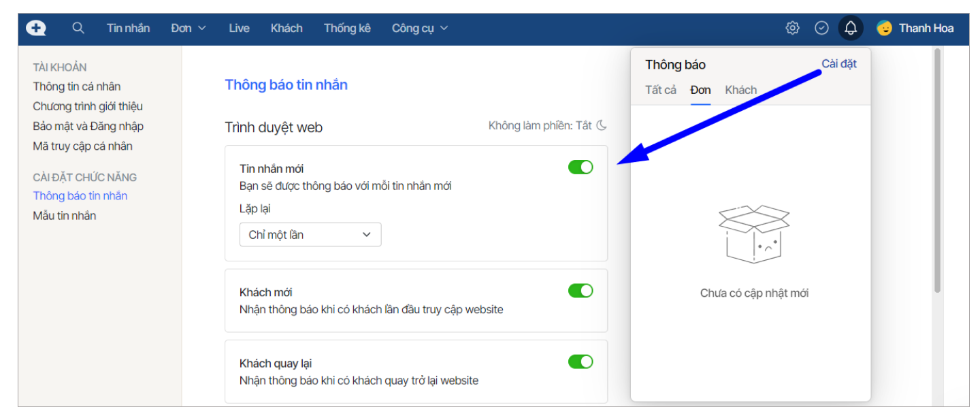
Task: Expand the Đơn dropdown menu
Action: pyautogui.click(x=189, y=28)
